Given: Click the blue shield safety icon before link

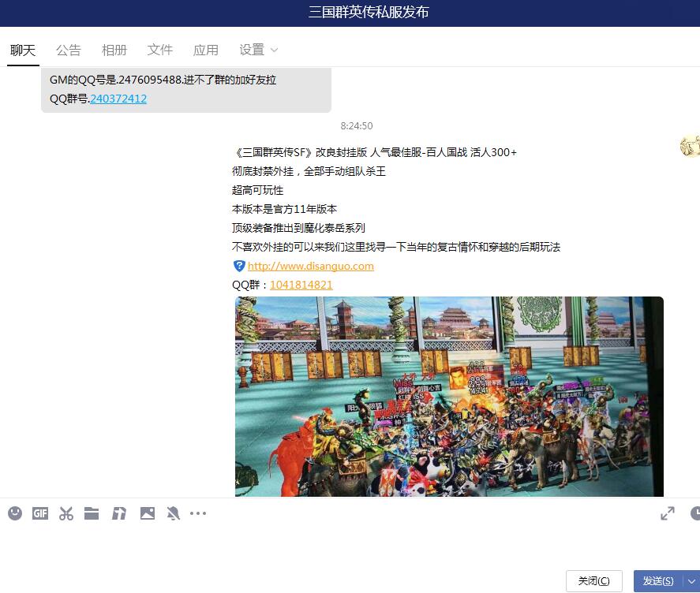Looking at the screenshot, I should point(239,266).
